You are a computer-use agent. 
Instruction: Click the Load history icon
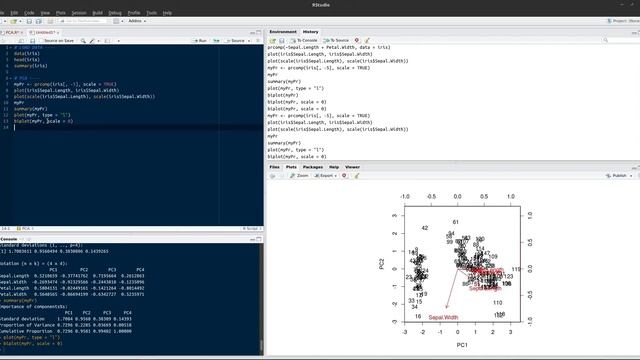[273, 40]
